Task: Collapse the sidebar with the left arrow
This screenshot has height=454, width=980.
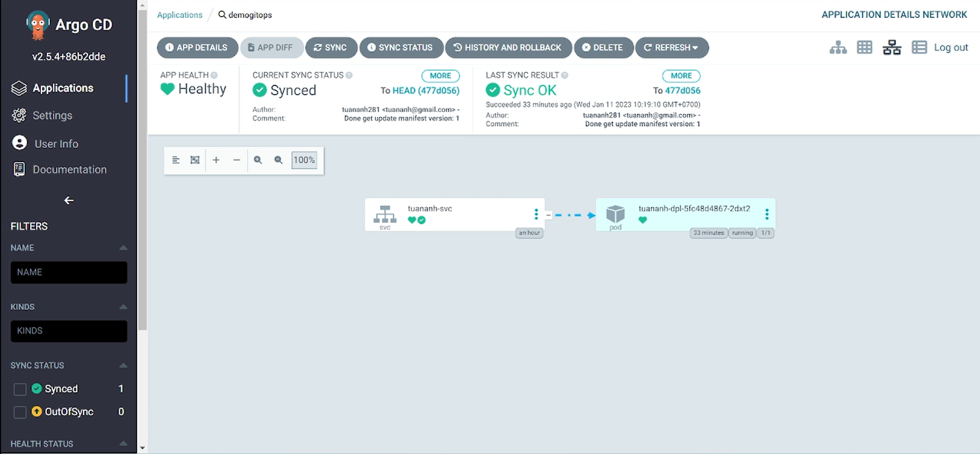Action: click(69, 201)
